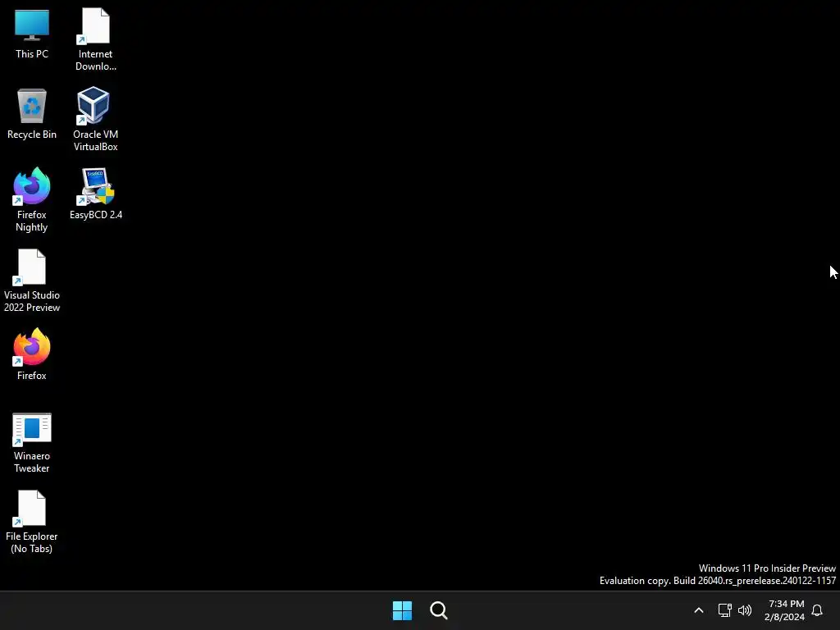
Task: Click the 'EasyBCD 2.4' label text
Action: point(96,215)
